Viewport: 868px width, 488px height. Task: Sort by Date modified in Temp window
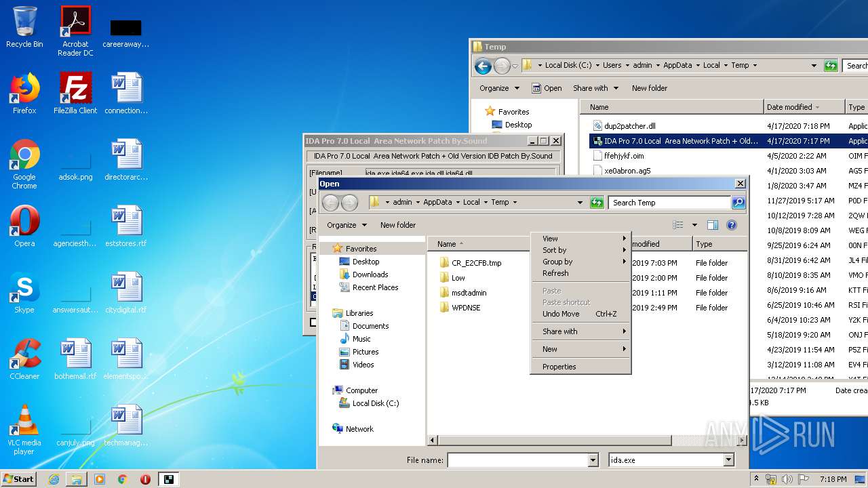pos(804,107)
